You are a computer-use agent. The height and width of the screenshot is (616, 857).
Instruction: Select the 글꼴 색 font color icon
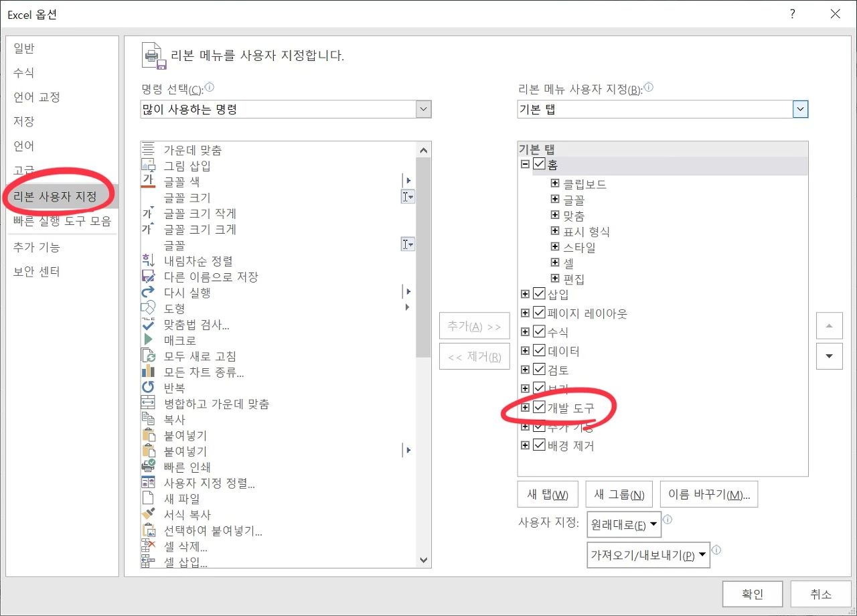(x=149, y=181)
